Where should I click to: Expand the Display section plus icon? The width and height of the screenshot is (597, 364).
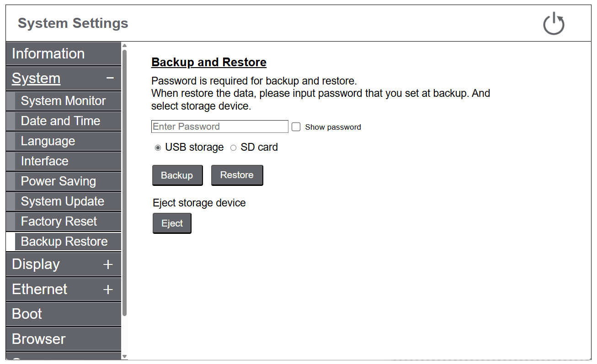(108, 264)
